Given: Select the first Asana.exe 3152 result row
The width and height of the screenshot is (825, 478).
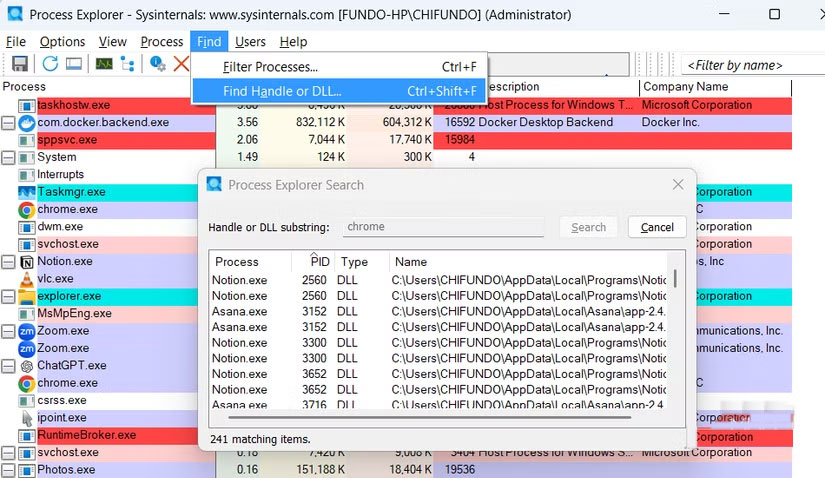Looking at the screenshot, I should (x=439, y=312).
